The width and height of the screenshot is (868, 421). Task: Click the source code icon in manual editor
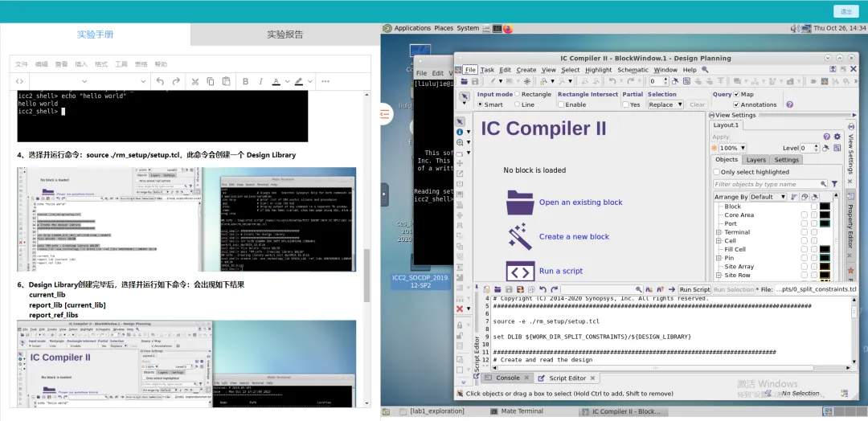[x=18, y=81]
